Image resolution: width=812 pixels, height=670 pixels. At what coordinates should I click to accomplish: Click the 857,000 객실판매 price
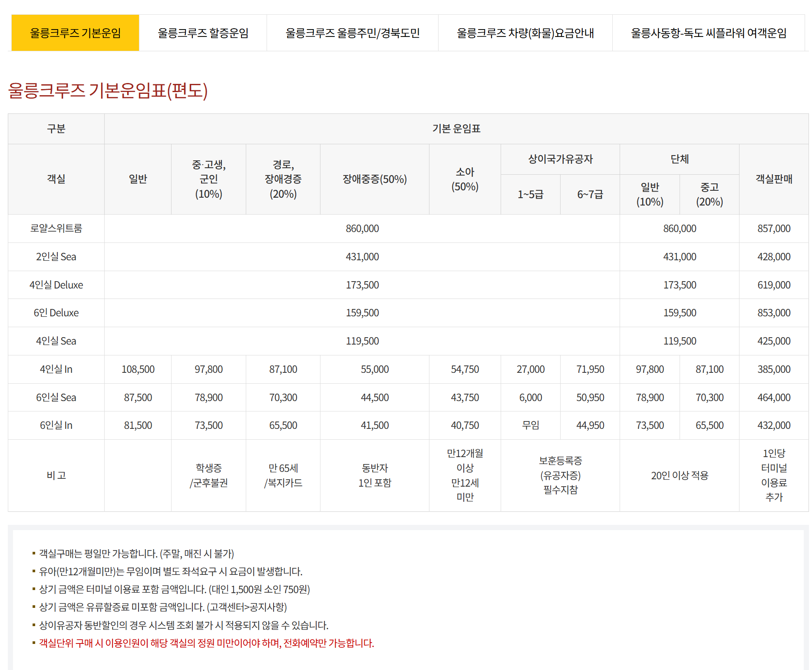tap(774, 229)
